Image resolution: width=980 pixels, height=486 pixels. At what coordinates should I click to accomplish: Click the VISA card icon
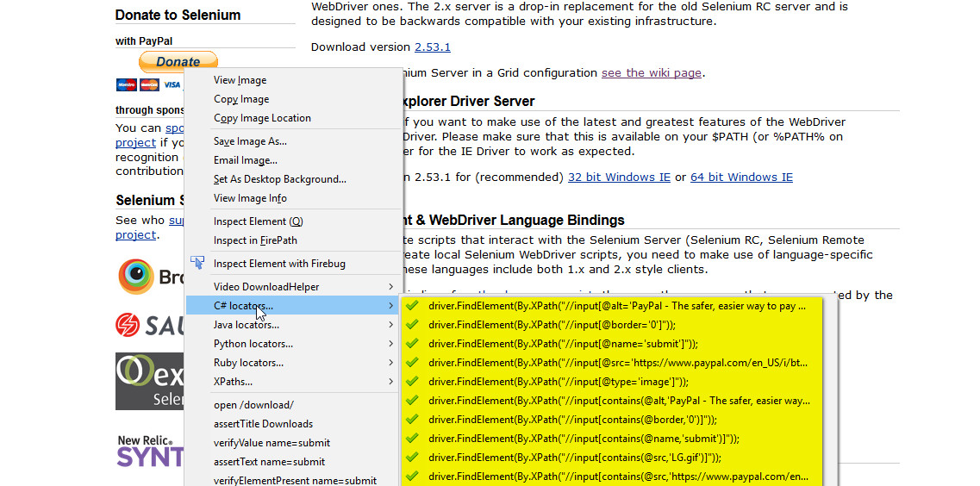[x=172, y=85]
